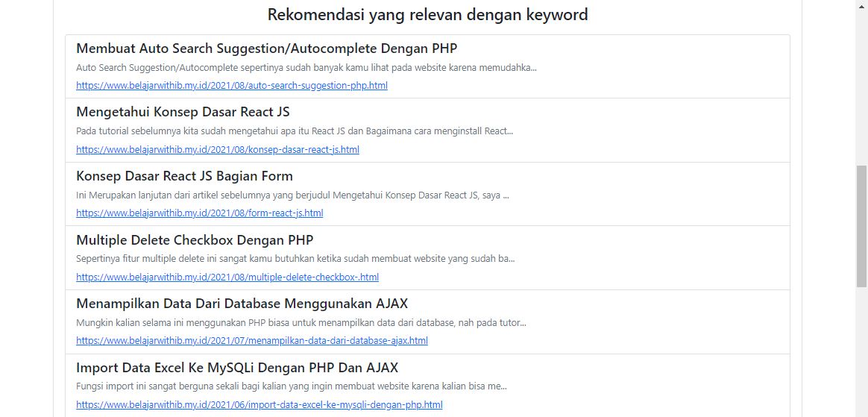Open the form-react-js.html link

tap(199, 213)
